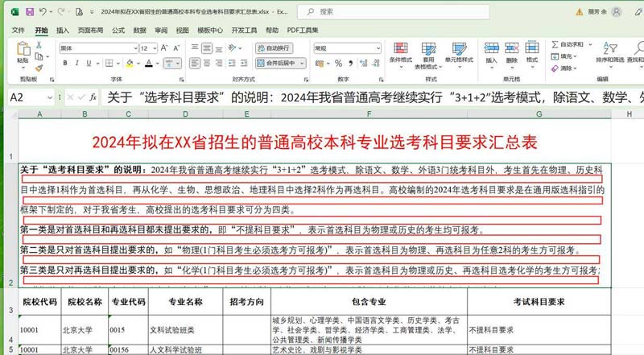Click the Copy icon in clipboard group
This screenshot has height=355, width=644.
(39, 56)
